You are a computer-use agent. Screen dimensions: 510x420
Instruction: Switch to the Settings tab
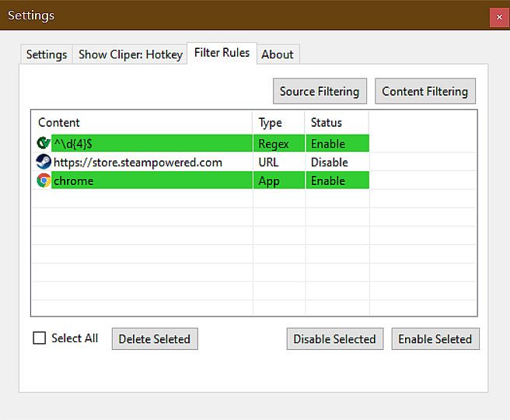pyautogui.click(x=47, y=54)
